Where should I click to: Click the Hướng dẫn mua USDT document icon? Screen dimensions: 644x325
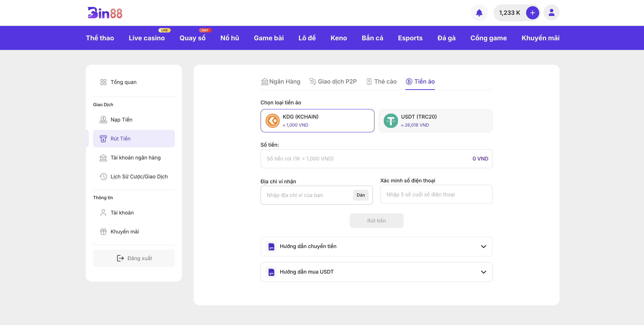[271, 272]
